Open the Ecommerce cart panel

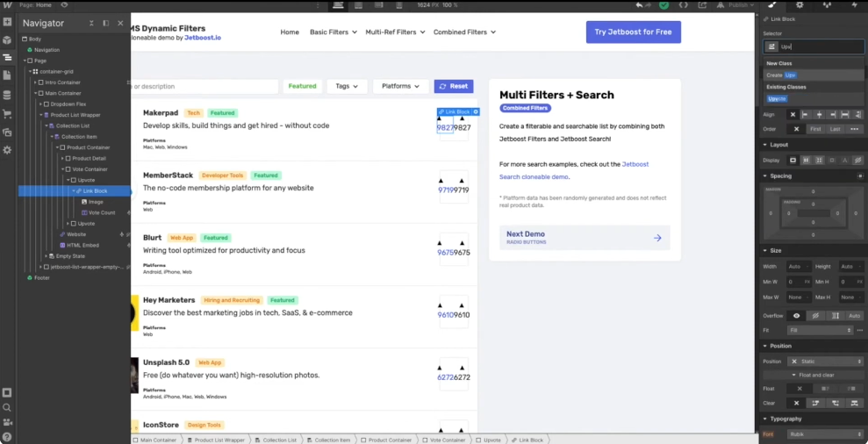pos(7,113)
